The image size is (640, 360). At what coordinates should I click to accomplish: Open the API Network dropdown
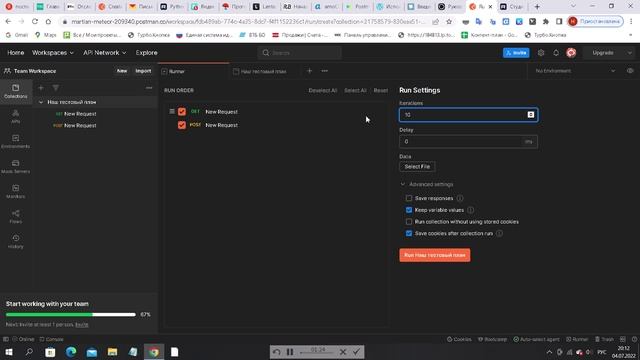(104, 53)
